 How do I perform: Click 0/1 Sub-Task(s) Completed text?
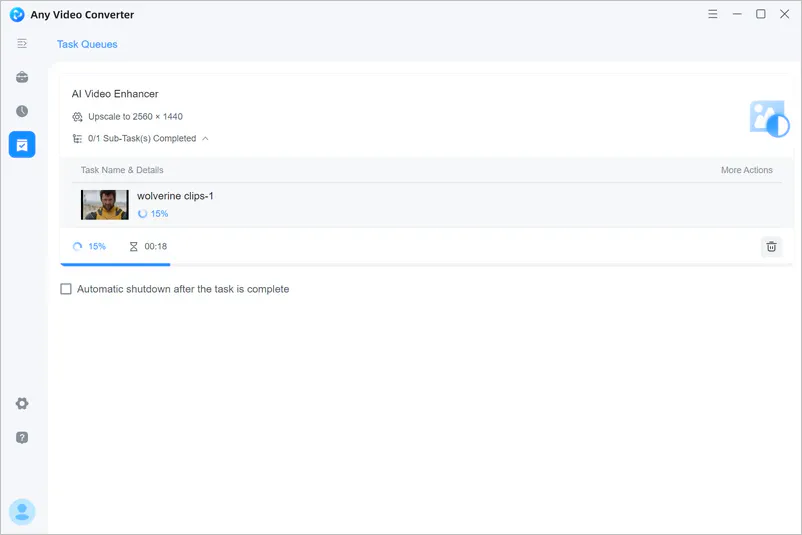[x=142, y=139]
